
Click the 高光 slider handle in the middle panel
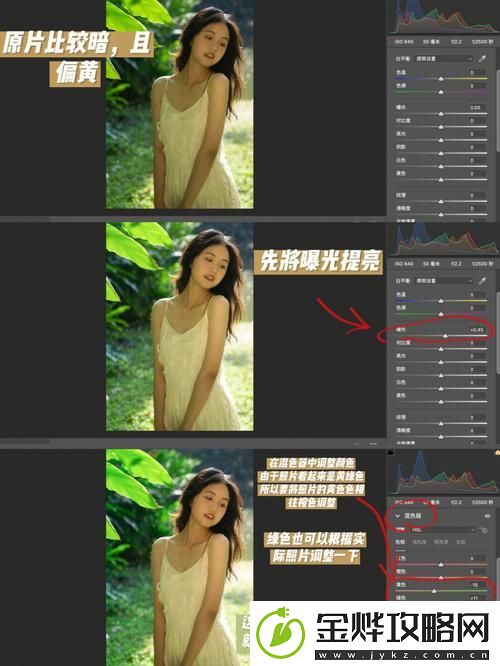[441, 362]
